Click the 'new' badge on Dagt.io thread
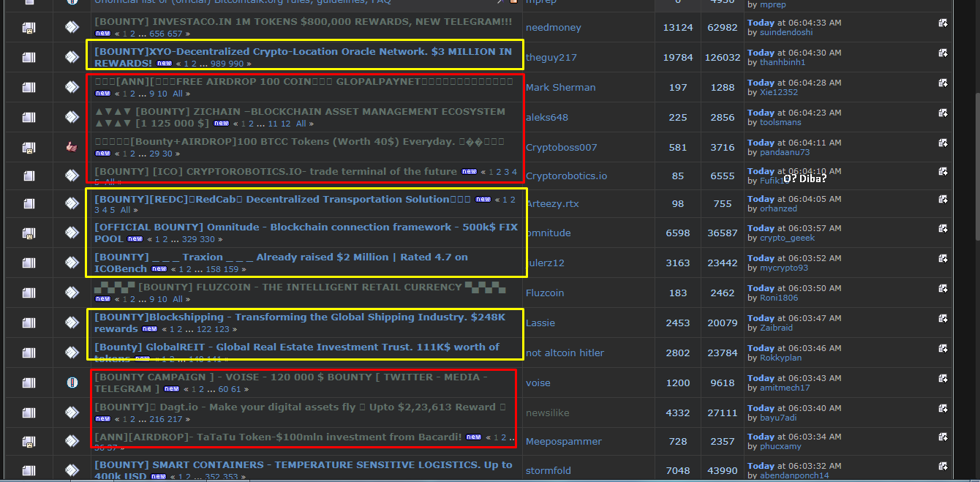Viewport: 980px width, 482px height. (x=103, y=419)
